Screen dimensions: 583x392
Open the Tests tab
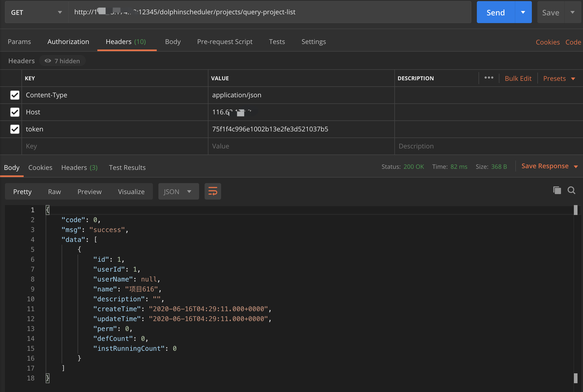[x=277, y=42]
